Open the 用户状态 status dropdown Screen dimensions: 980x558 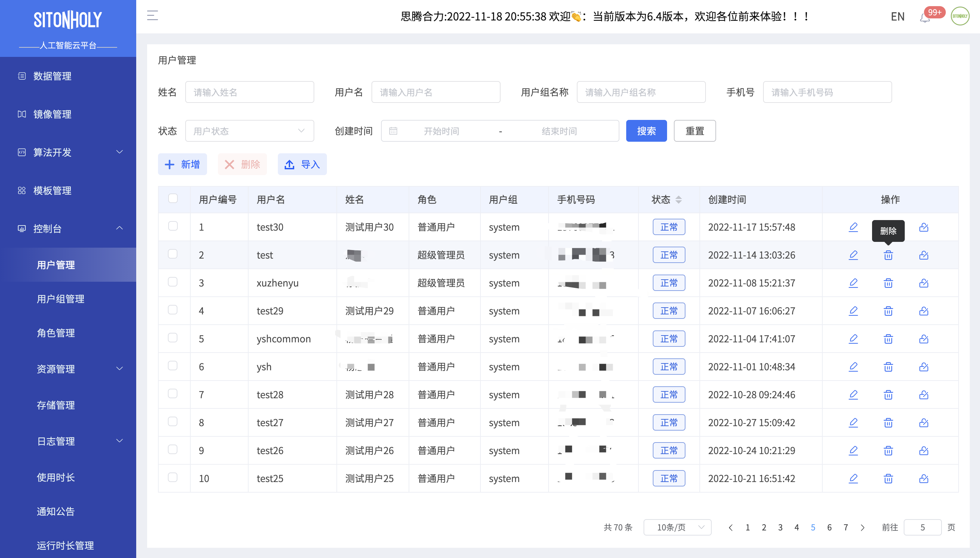250,131
